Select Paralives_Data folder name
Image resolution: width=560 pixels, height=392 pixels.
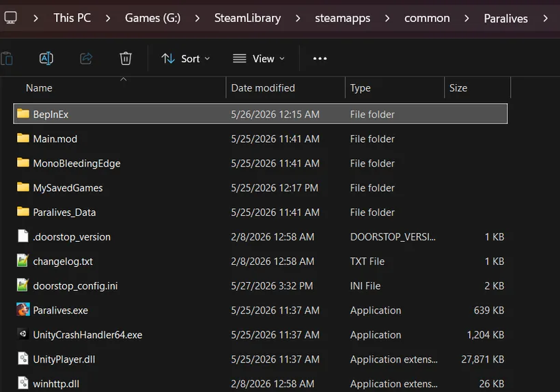tap(64, 212)
